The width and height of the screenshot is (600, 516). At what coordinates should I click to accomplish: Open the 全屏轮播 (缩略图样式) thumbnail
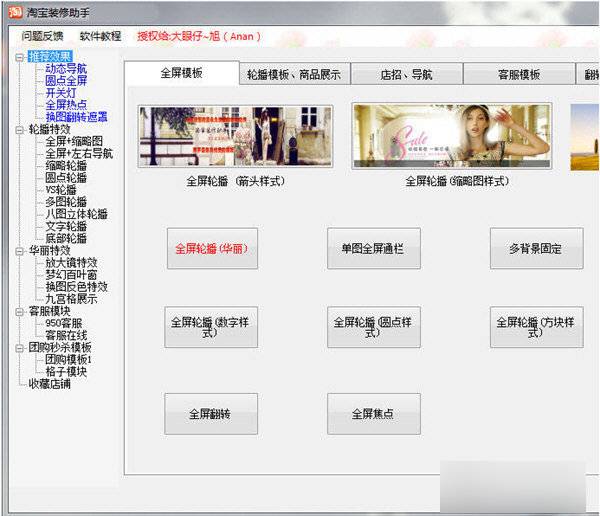pos(451,136)
